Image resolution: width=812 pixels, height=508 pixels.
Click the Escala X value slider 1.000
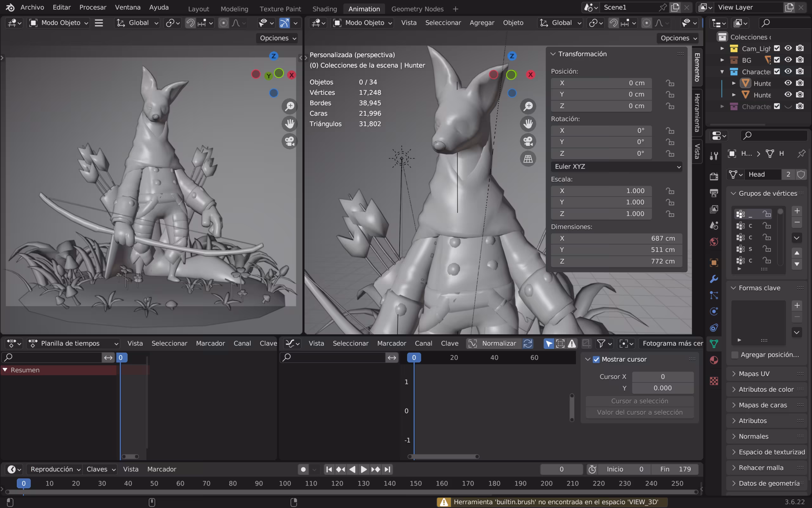click(601, 191)
